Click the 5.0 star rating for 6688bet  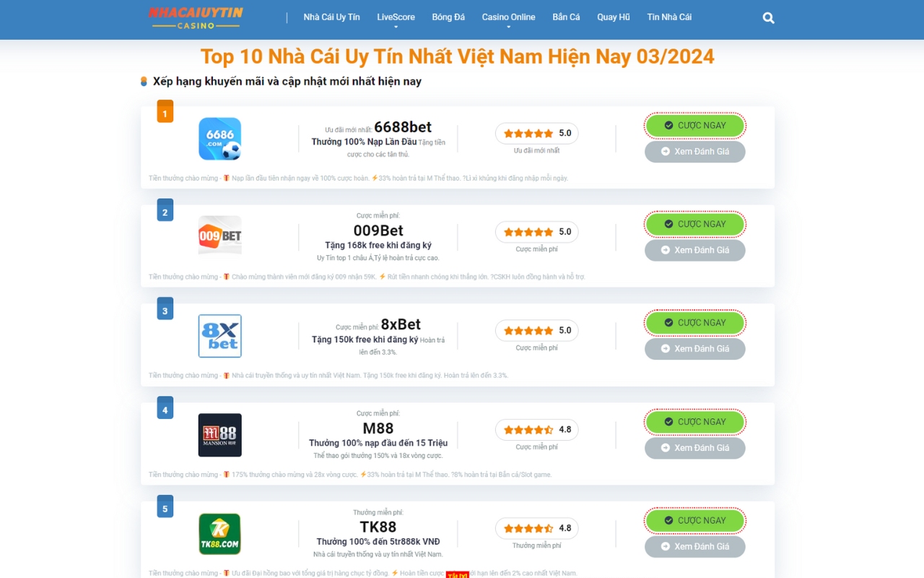[536, 133]
